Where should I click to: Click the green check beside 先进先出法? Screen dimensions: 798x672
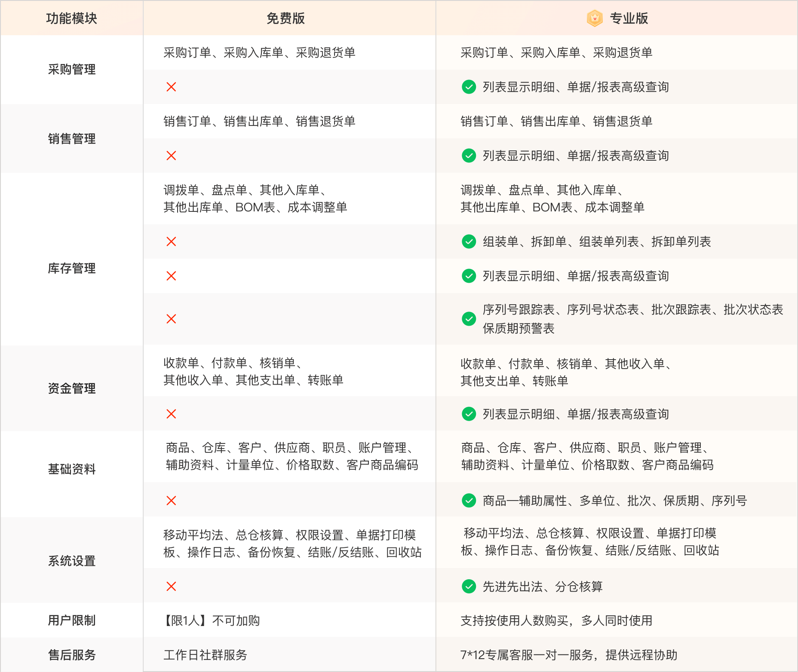[469, 586]
